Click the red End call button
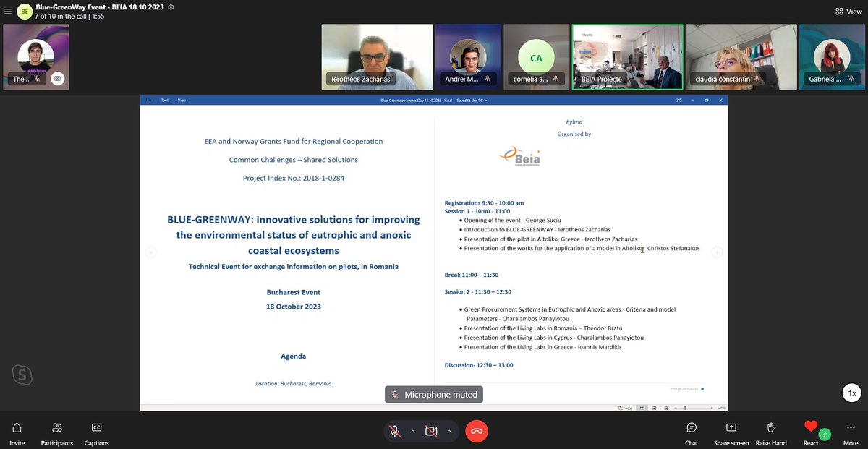868x449 pixels. coord(477,430)
